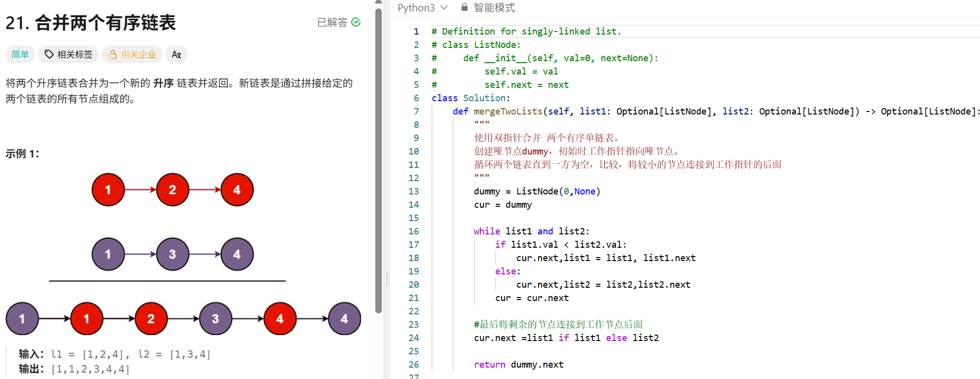Screen dimensions: 980x379
Task: Click 'while list1 and list2:' line
Action: (x=532, y=231)
